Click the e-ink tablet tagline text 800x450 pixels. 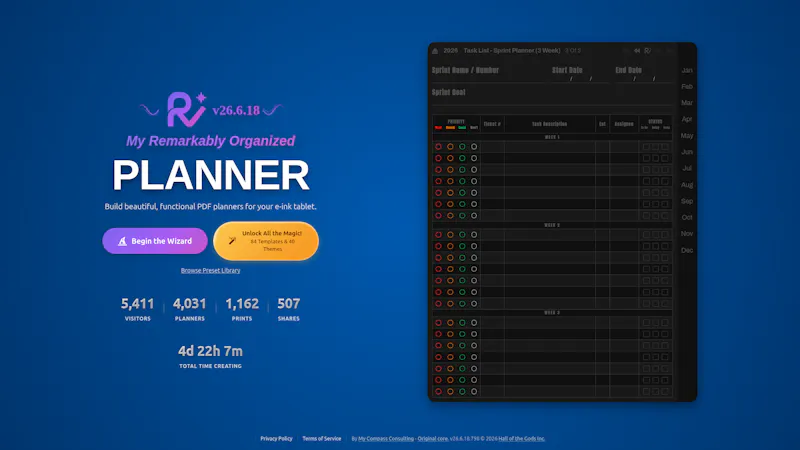pyautogui.click(x=210, y=207)
